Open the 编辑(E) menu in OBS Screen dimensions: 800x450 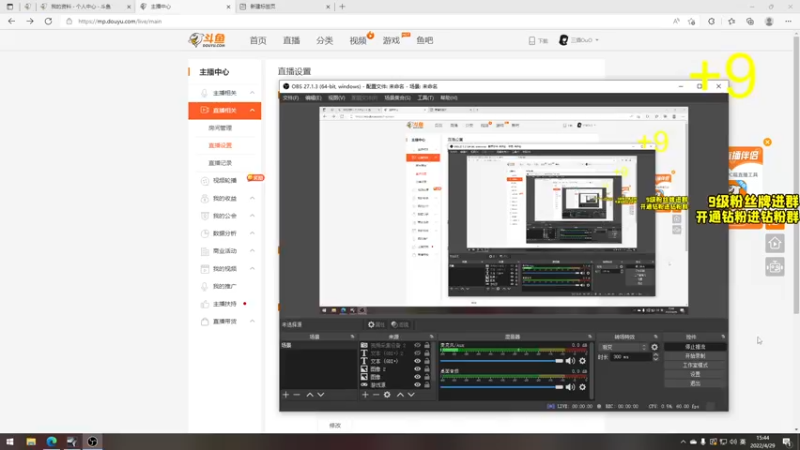tap(313, 97)
